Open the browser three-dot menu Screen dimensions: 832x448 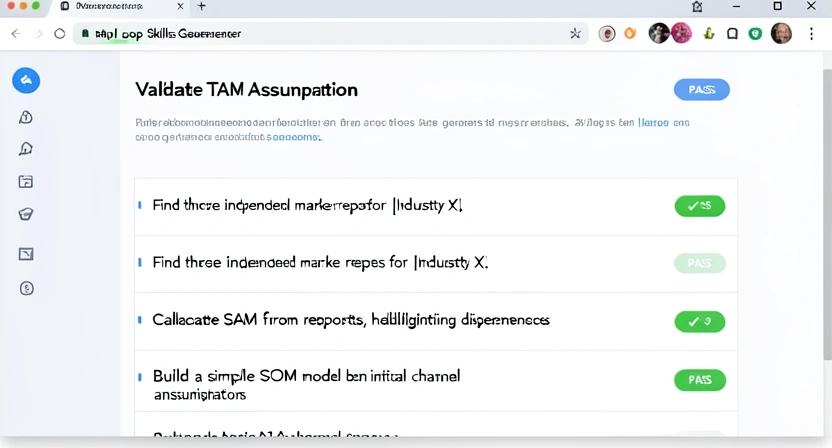coord(811,34)
